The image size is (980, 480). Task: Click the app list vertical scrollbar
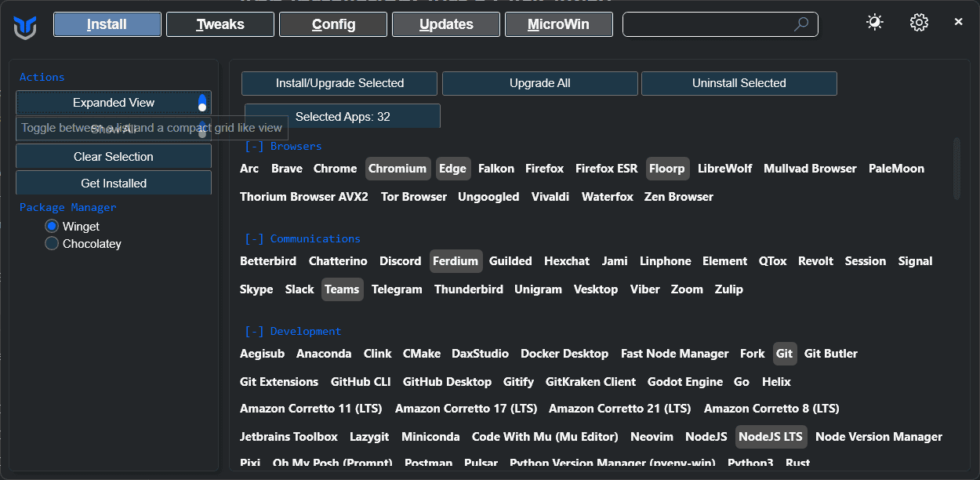pos(956,169)
